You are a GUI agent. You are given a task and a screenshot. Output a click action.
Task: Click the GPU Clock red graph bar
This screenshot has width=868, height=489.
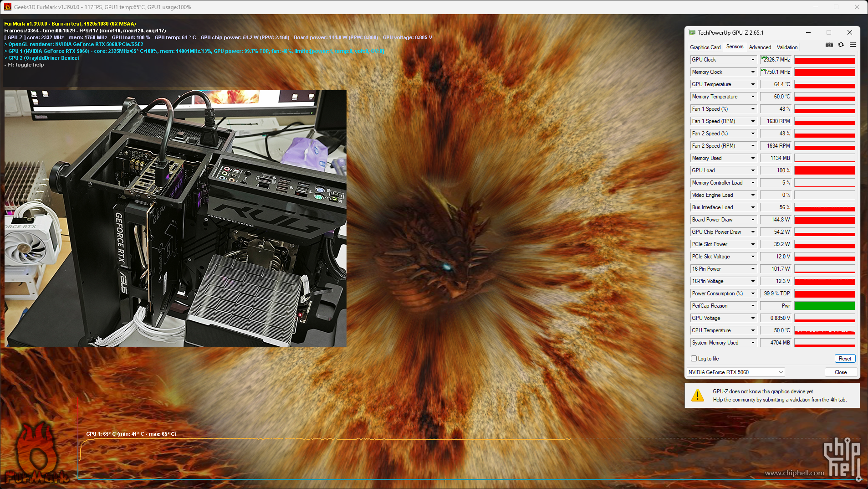pyautogui.click(x=824, y=60)
